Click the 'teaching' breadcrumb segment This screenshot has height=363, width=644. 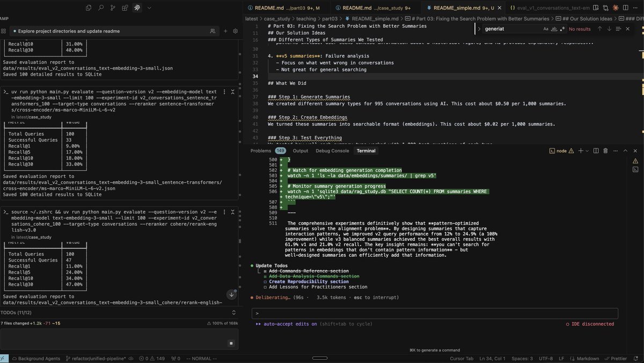pyautogui.click(x=306, y=18)
